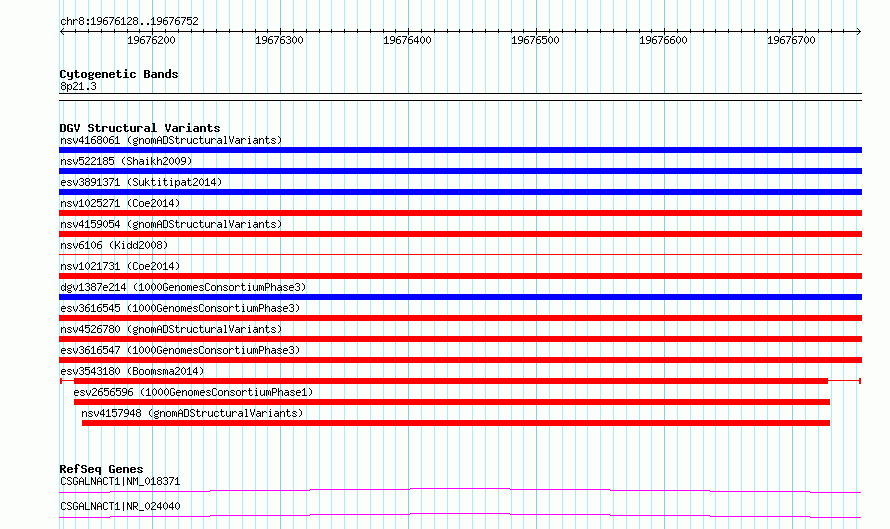This screenshot has height=529, width=890.
Task: Open nsv1021731 (Coe2014) variant label
Action: pos(120,266)
